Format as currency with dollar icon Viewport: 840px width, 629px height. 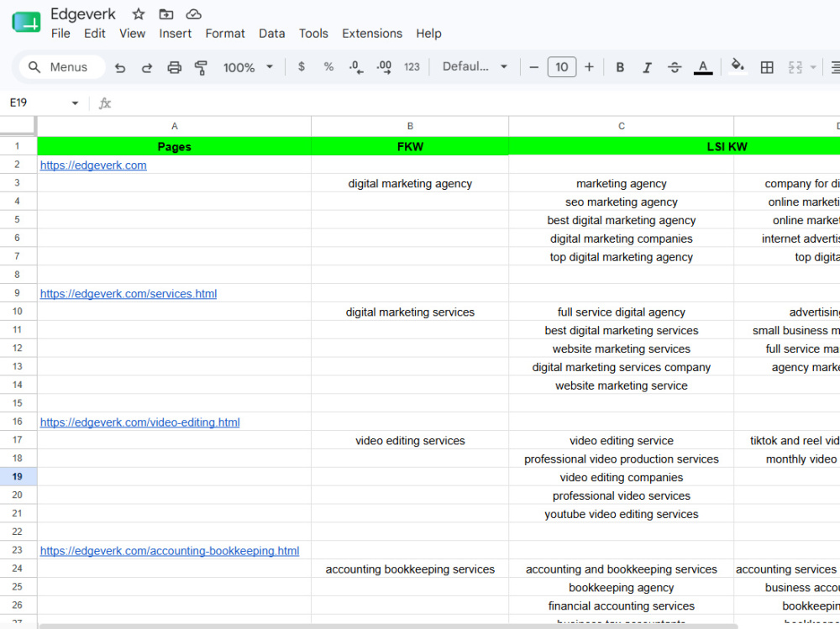tap(302, 67)
